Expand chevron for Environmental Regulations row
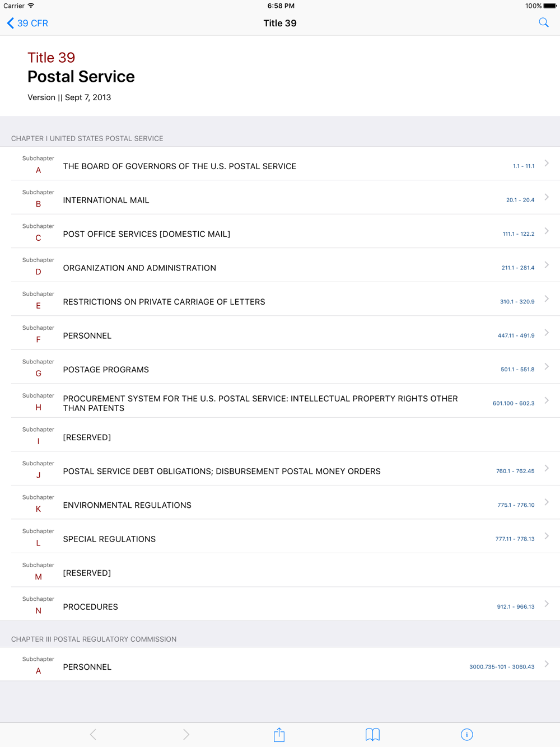Image resolution: width=560 pixels, height=747 pixels. point(547,502)
